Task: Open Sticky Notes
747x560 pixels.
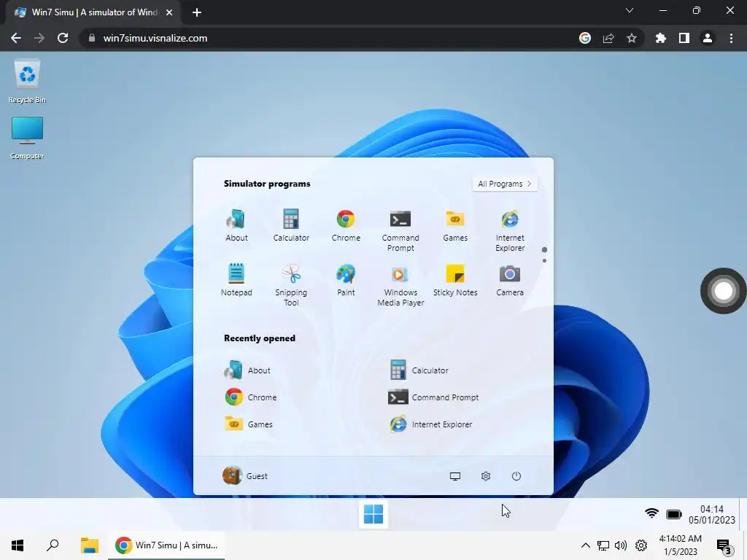Action: (455, 281)
